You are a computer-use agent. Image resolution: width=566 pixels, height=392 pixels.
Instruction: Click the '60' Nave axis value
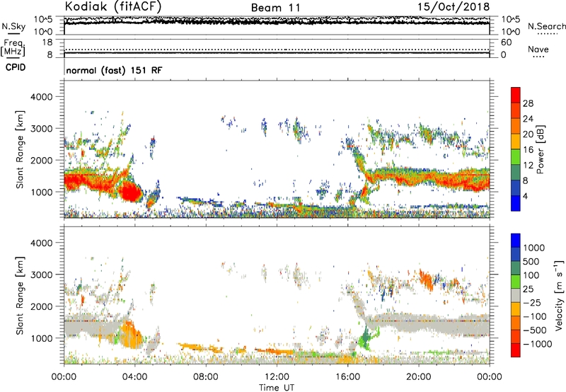coord(506,42)
